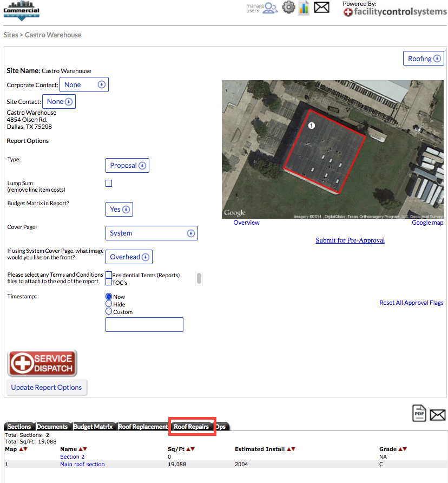Check Residential Terms (Reports) checkbox
The height and width of the screenshot is (483, 448).
(109, 275)
